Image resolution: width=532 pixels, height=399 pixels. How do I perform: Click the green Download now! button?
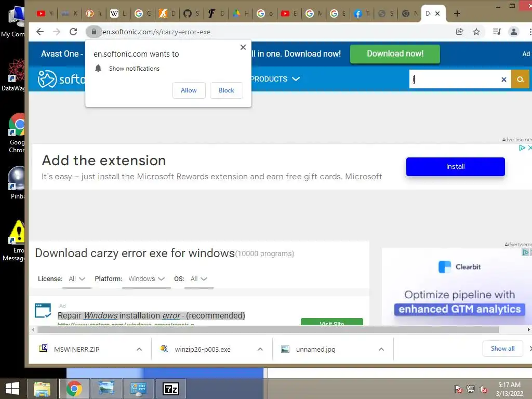(x=395, y=54)
